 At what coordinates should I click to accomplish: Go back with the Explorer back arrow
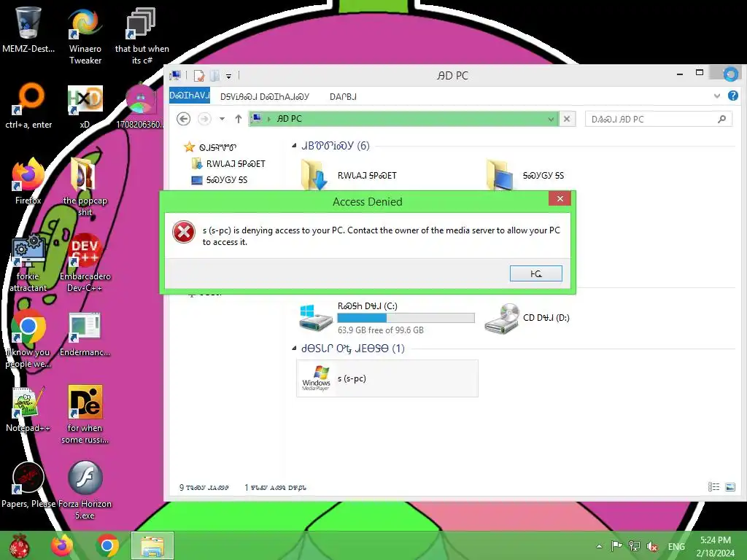(x=183, y=119)
